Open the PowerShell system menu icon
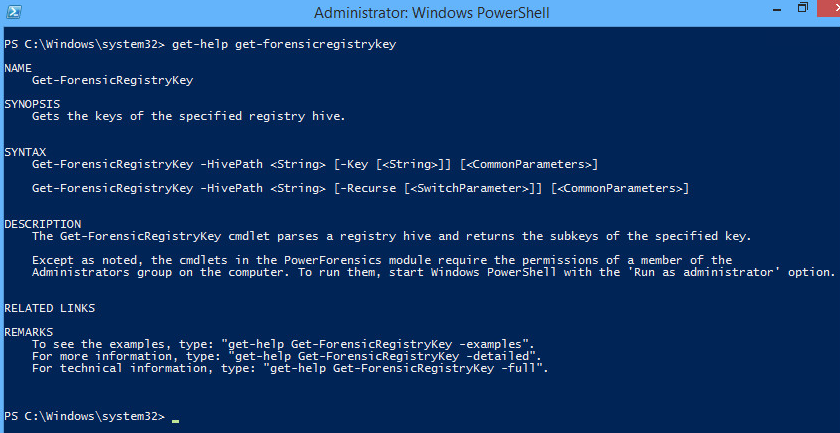The height and width of the screenshot is (433, 840). pyautogui.click(x=14, y=12)
